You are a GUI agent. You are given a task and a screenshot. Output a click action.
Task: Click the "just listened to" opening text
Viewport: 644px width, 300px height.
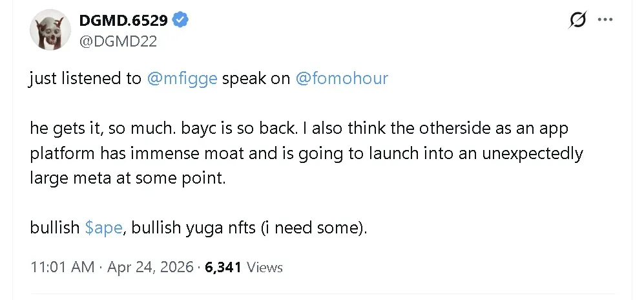point(85,79)
